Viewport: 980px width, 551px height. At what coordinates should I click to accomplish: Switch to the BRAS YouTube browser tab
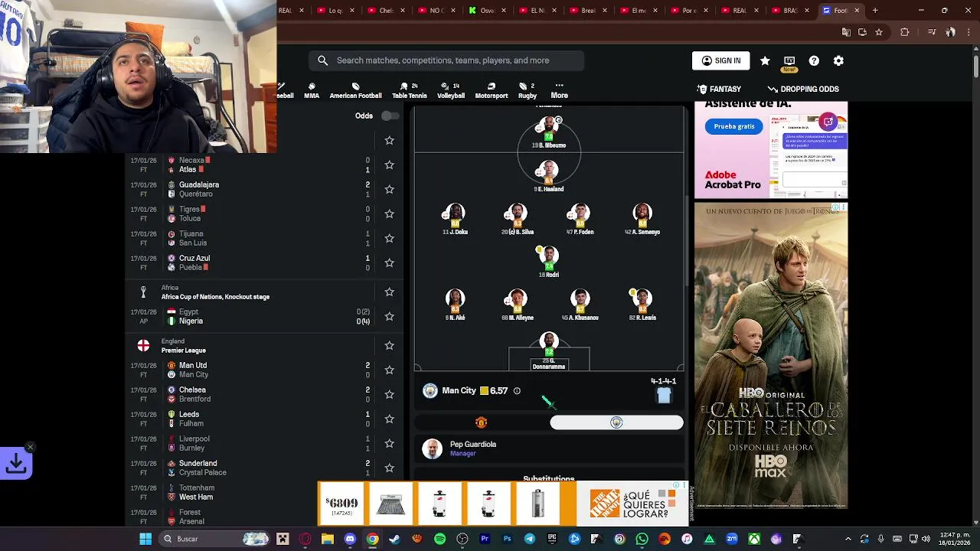(790, 11)
